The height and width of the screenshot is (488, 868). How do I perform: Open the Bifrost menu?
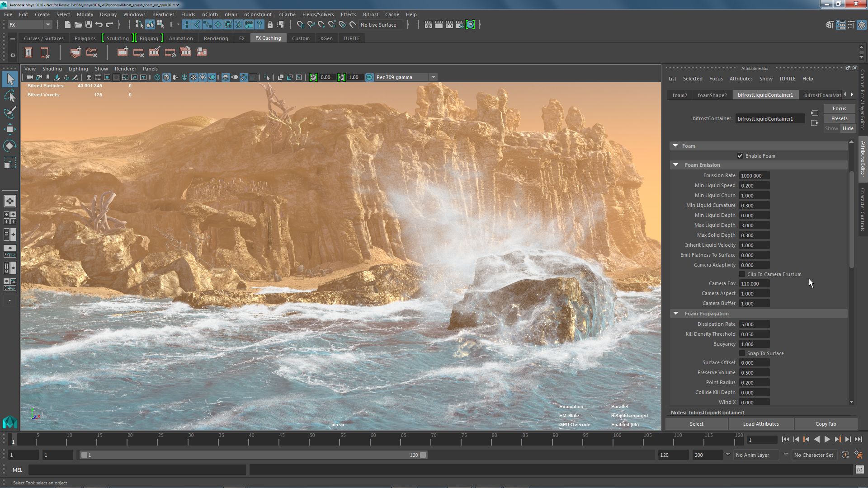coord(370,14)
